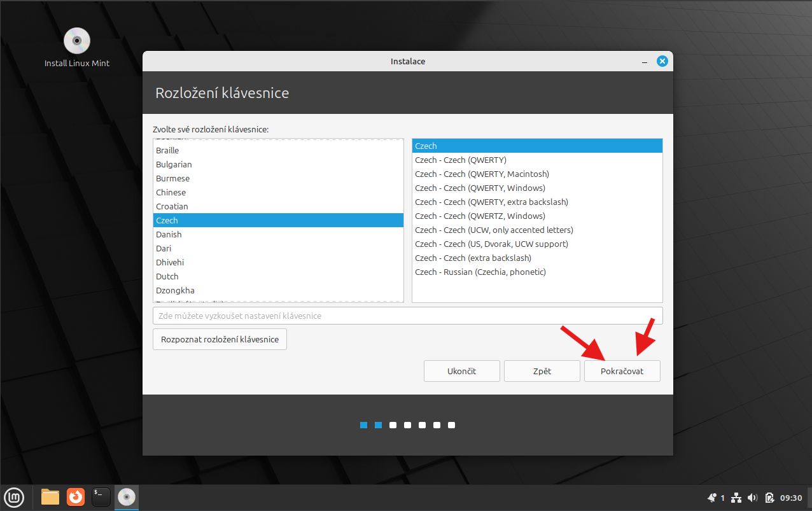Open the Install Linux Mint desktop icon

click(77, 41)
